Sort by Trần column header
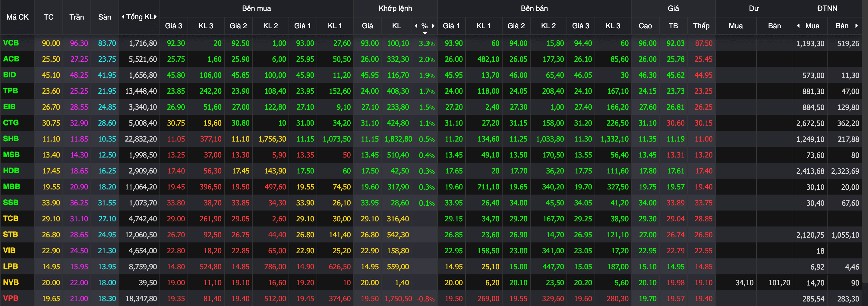Image resolution: width=868 pixels, height=306 pixels. point(77,17)
